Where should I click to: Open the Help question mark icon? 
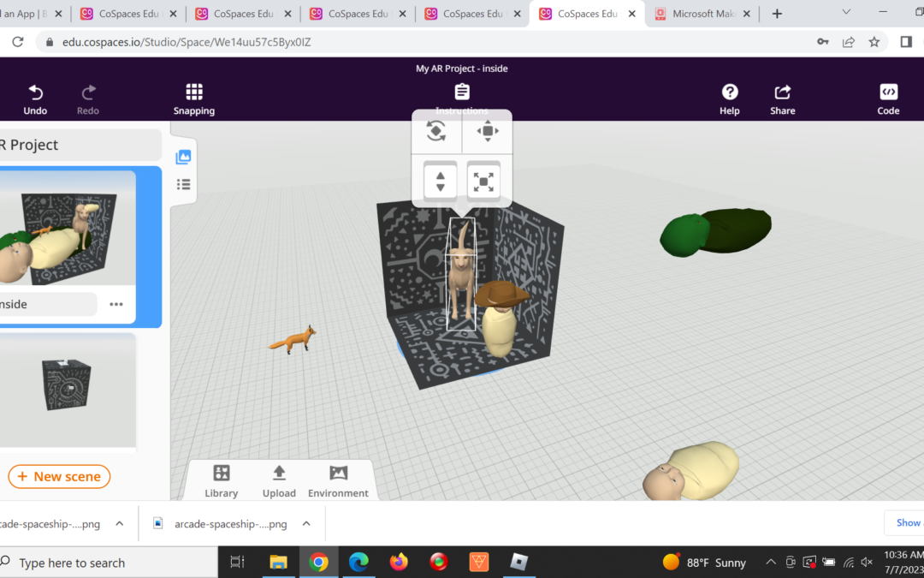(x=730, y=92)
